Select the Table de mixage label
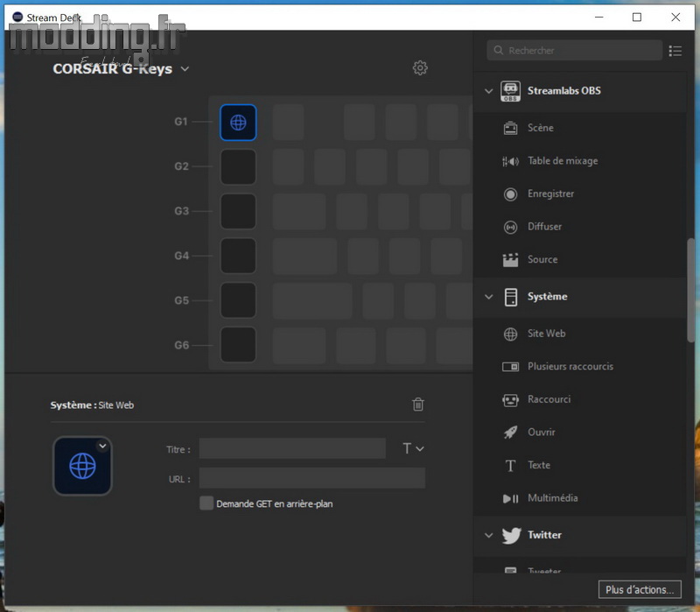This screenshot has height=612, width=700. click(x=563, y=161)
